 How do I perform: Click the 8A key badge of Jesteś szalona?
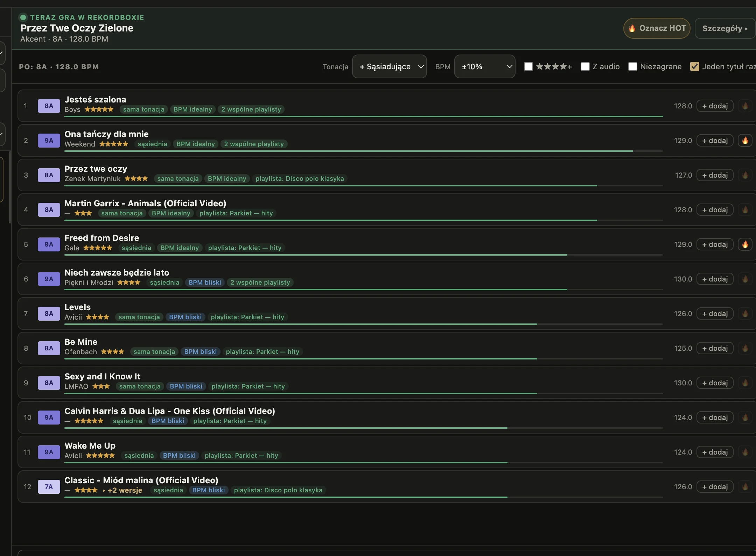pos(49,106)
